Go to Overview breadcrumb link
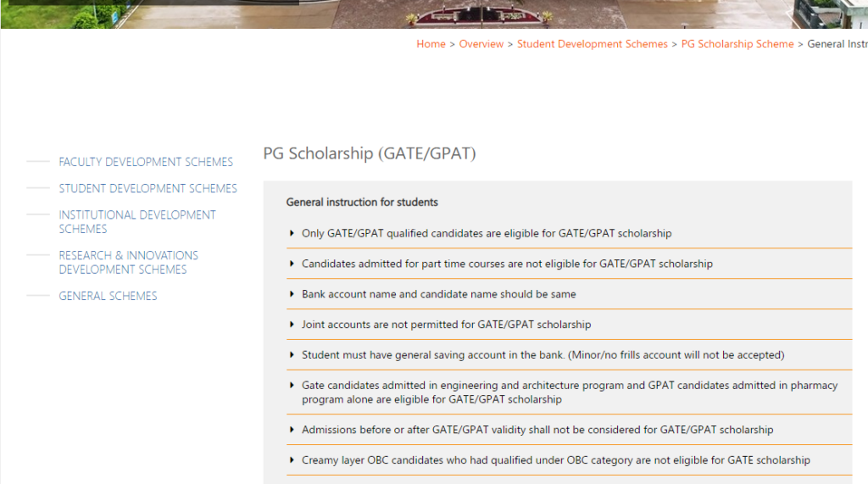Viewport: 868px width, 484px height. [481, 44]
